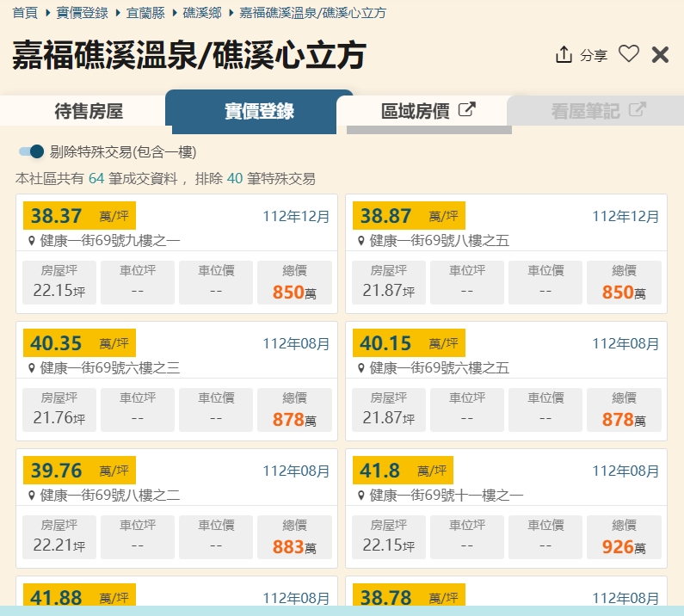Navigate to 礁溪鄉 breadcrumb

(x=202, y=13)
